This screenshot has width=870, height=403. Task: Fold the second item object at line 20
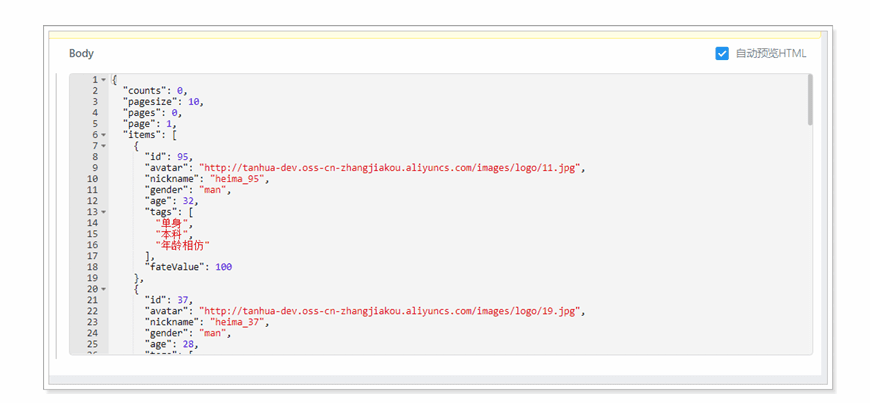tap(103, 288)
